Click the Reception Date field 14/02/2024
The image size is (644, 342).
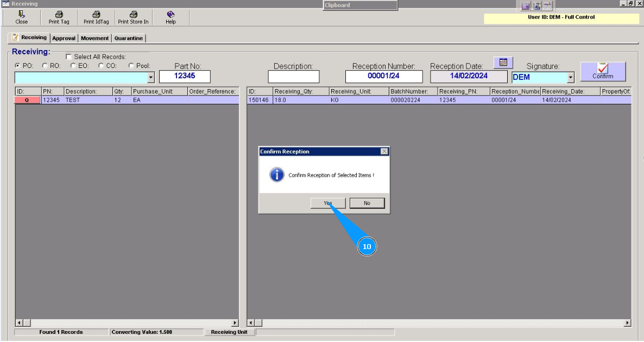click(469, 77)
